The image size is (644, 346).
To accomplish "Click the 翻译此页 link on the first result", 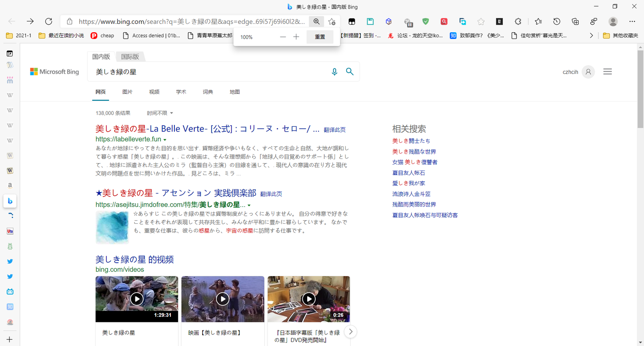I will coord(334,129).
